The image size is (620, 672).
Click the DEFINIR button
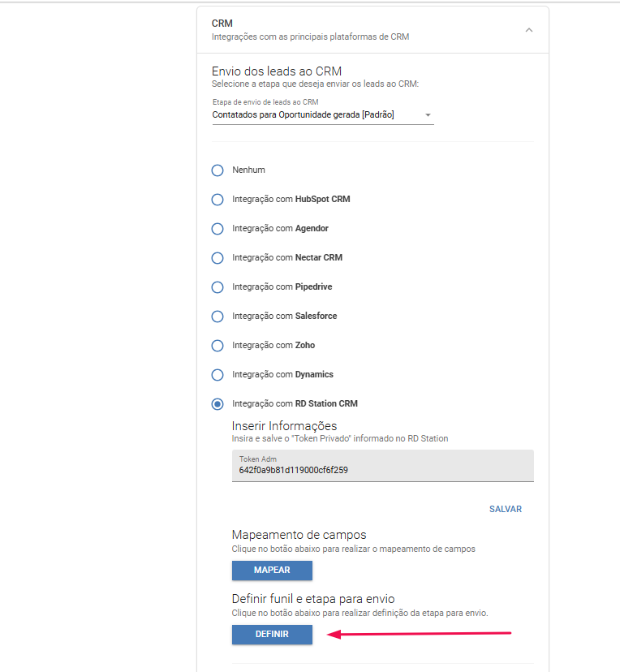[272, 635]
